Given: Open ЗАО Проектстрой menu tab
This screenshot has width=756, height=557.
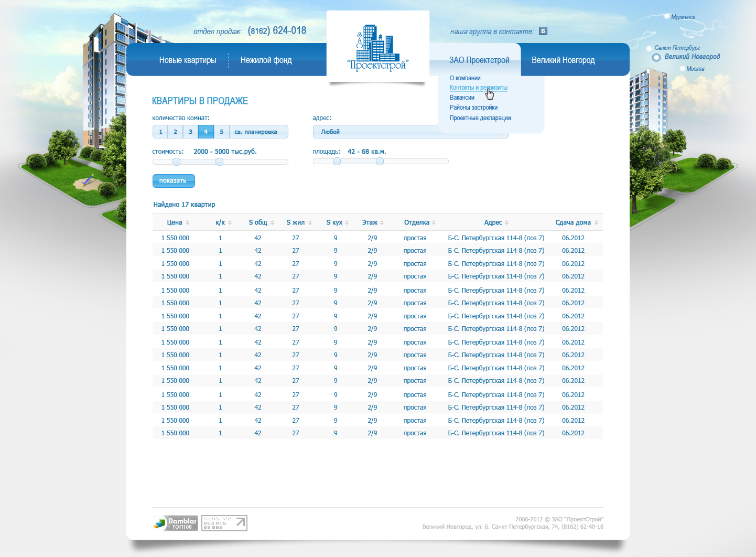Looking at the screenshot, I should (479, 60).
